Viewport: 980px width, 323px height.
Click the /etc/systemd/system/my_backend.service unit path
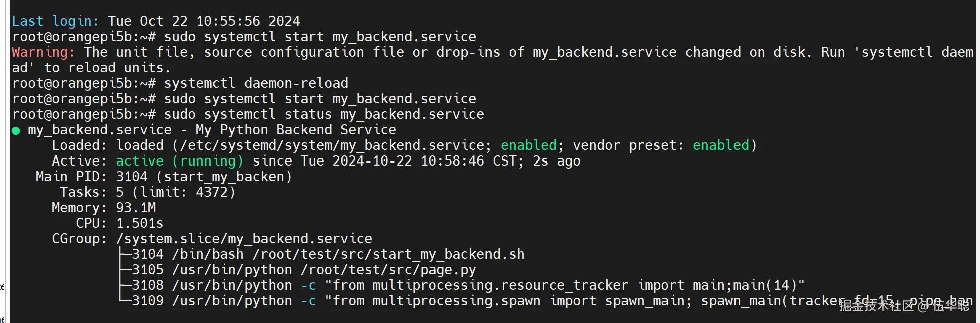pyautogui.click(x=332, y=145)
